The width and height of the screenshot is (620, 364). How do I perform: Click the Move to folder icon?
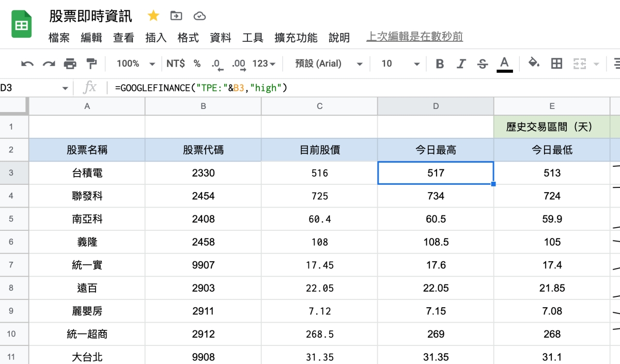tap(176, 16)
